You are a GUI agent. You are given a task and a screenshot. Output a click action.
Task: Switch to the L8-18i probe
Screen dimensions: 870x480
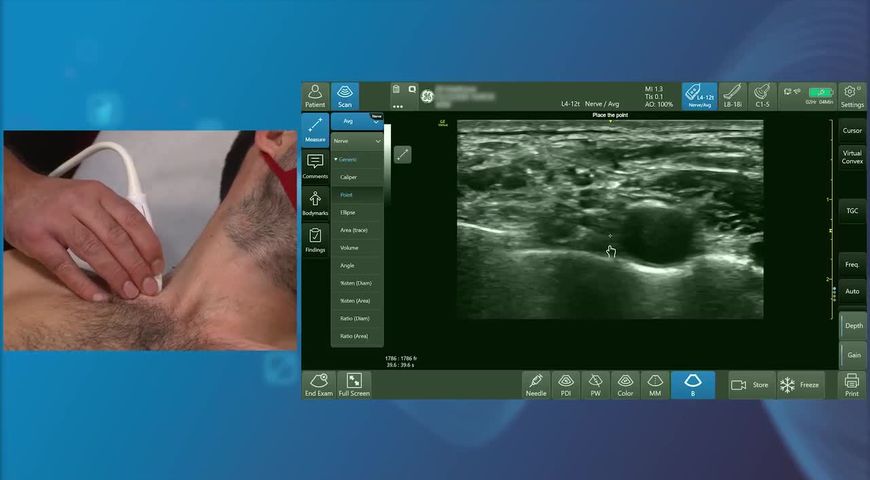733,97
